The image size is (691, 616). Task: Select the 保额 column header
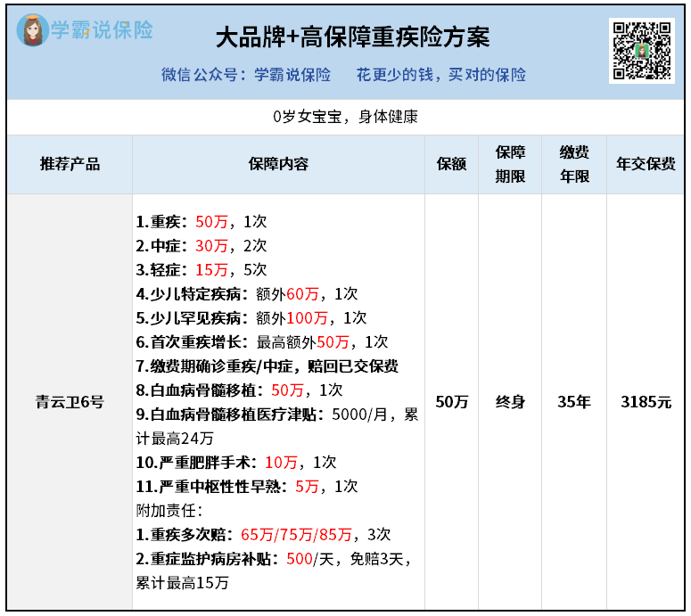pyautogui.click(x=451, y=164)
